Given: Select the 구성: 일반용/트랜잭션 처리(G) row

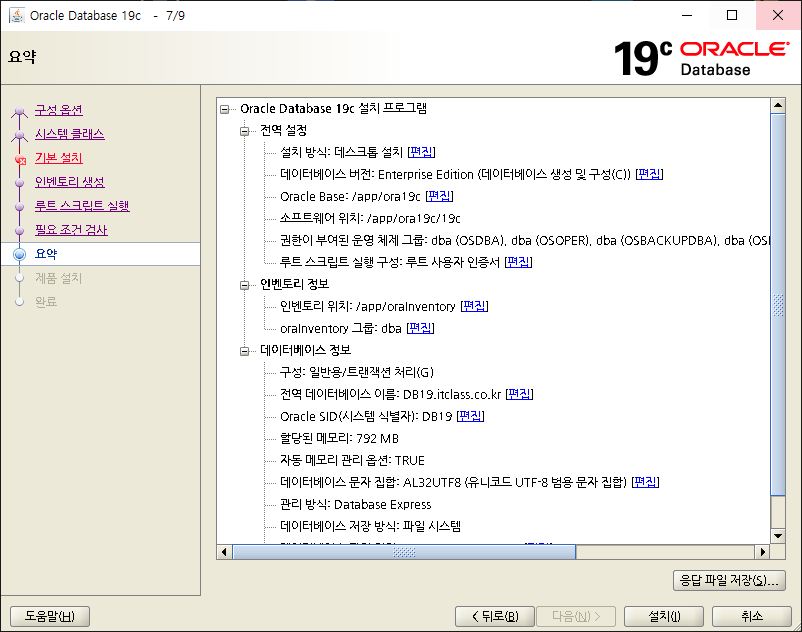Looking at the screenshot, I should coord(357,372).
